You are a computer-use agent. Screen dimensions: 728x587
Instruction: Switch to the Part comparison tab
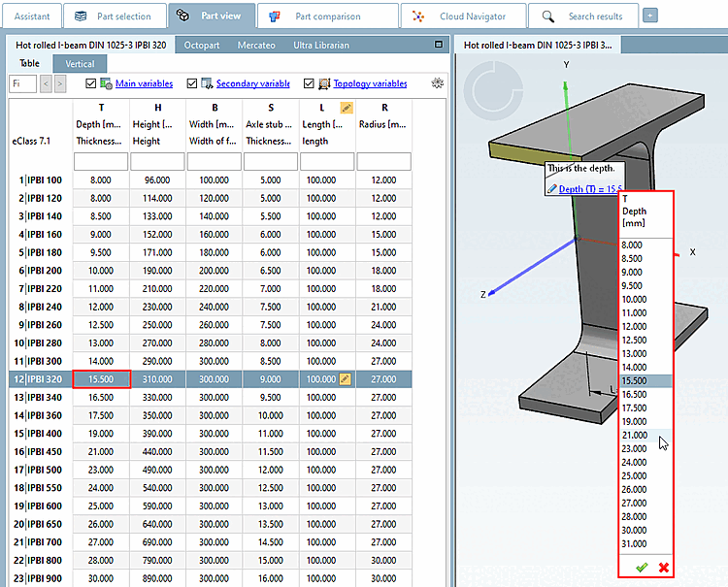pos(326,16)
